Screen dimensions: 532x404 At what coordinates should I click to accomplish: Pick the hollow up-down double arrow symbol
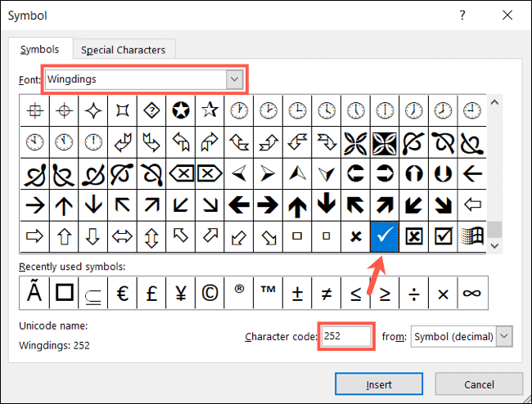point(151,236)
